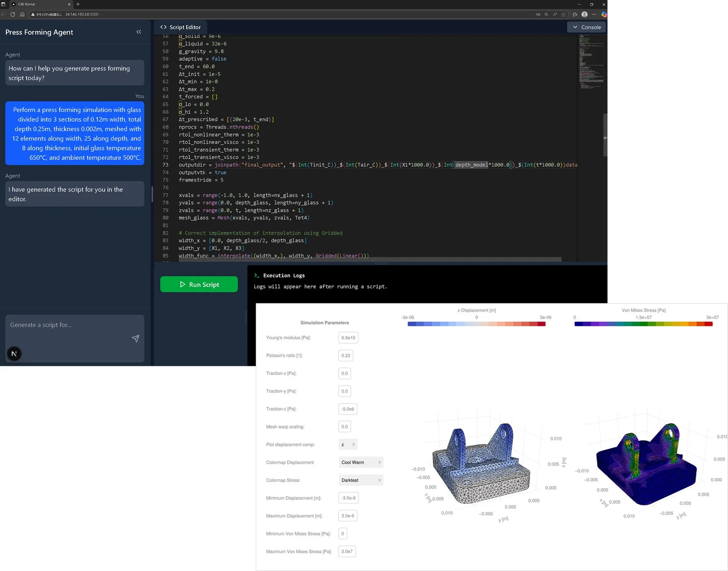Click the Execution Logs terminal icon

coord(257,275)
